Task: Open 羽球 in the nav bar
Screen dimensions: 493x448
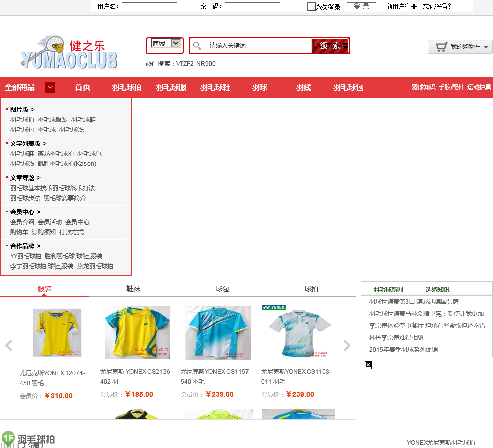Action: coord(260,87)
